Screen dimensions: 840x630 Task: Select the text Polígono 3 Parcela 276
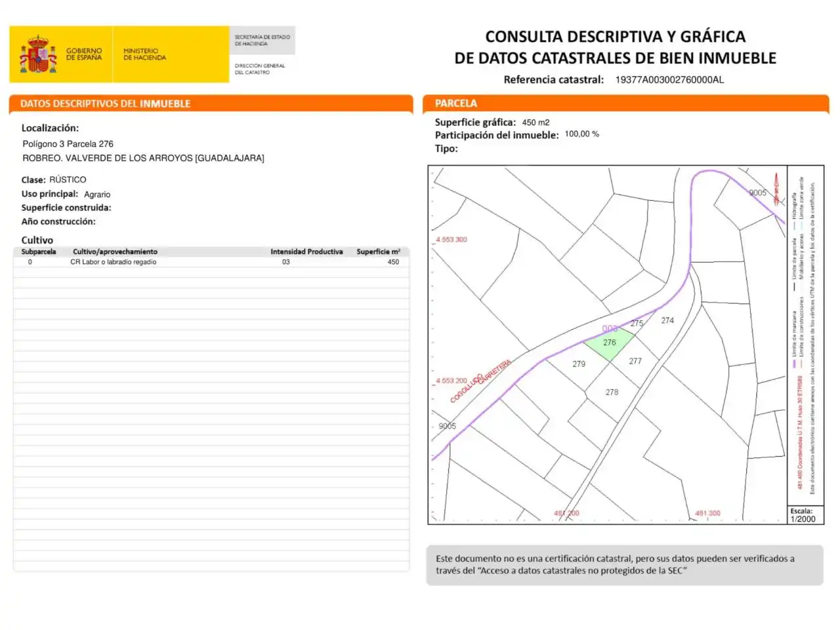68,144
